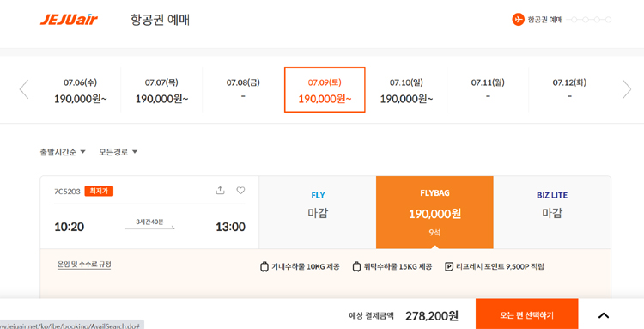Show next dates with right arrow

(x=626, y=89)
